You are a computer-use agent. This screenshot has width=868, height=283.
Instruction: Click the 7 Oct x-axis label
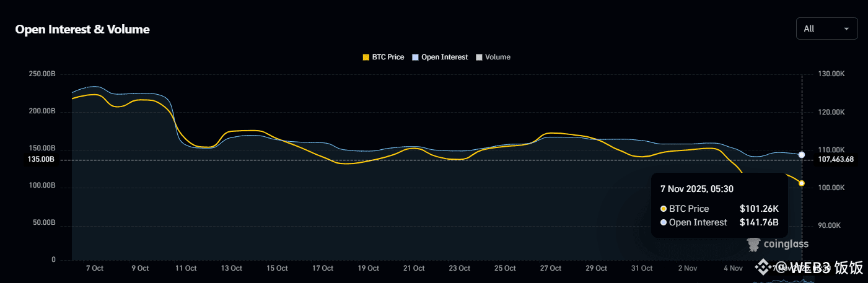pos(94,268)
